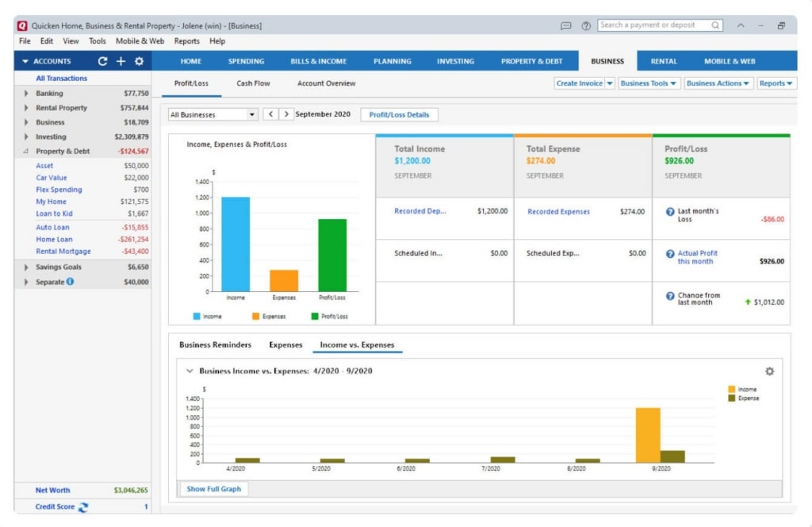The image size is (812, 527).
Task: Expand the Rental Property account group
Action: (26, 108)
